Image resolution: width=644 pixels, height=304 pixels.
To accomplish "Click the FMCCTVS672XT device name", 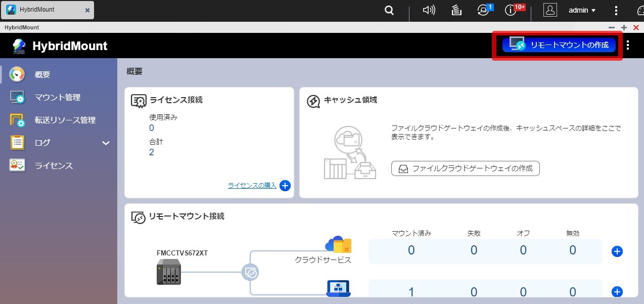I will (182, 253).
